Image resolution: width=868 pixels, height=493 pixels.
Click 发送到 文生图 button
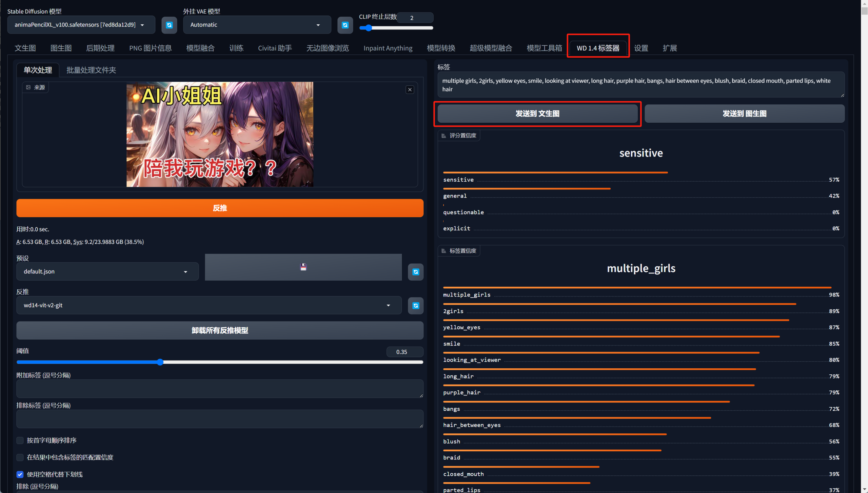[537, 114]
